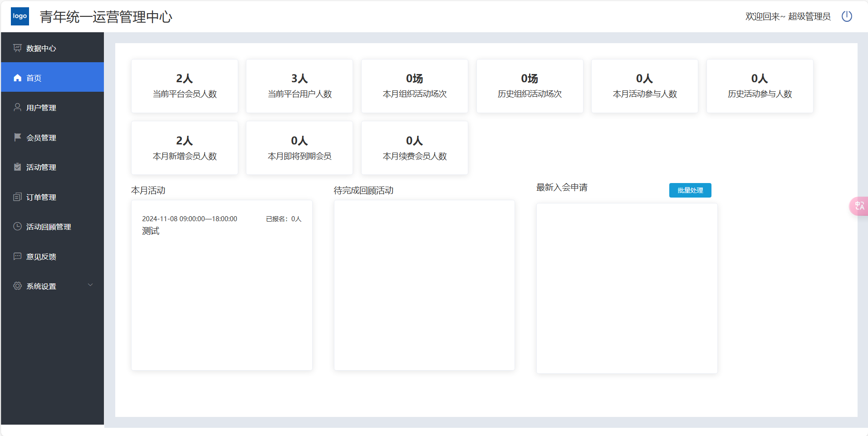Click the blue logo image in header
The image size is (868, 436).
20,16
